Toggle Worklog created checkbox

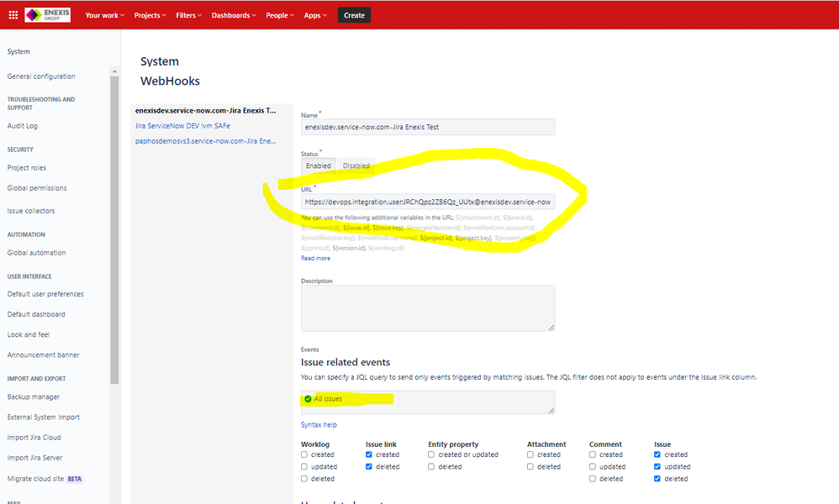point(304,454)
